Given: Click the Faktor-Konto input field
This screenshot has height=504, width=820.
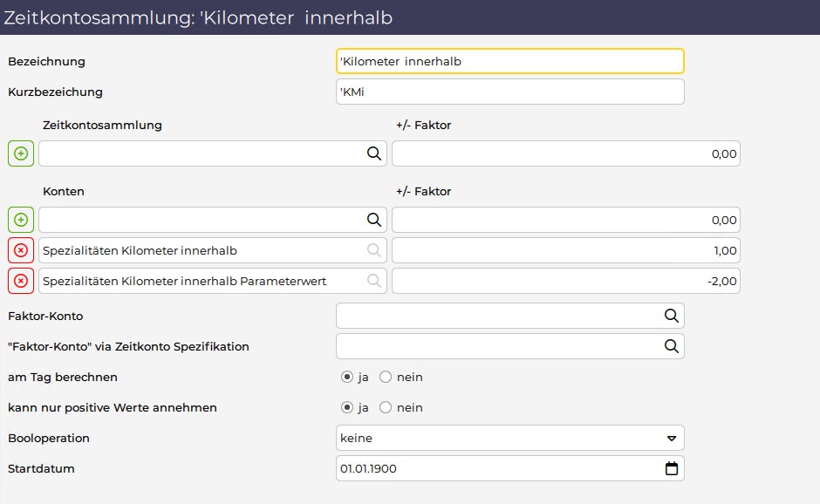Looking at the screenshot, I should (x=510, y=316).
